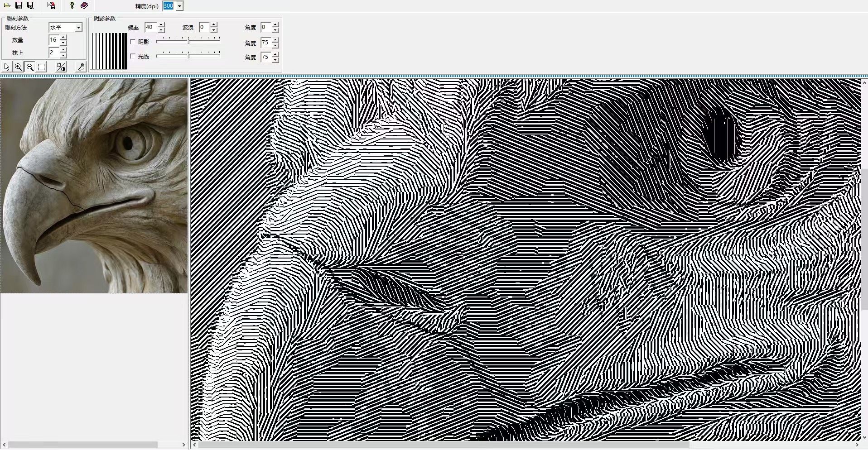Click the engraving preview scrollbar right arrow
The width and height of the screenshot is (868, 450).
click(x=857, y=445)
